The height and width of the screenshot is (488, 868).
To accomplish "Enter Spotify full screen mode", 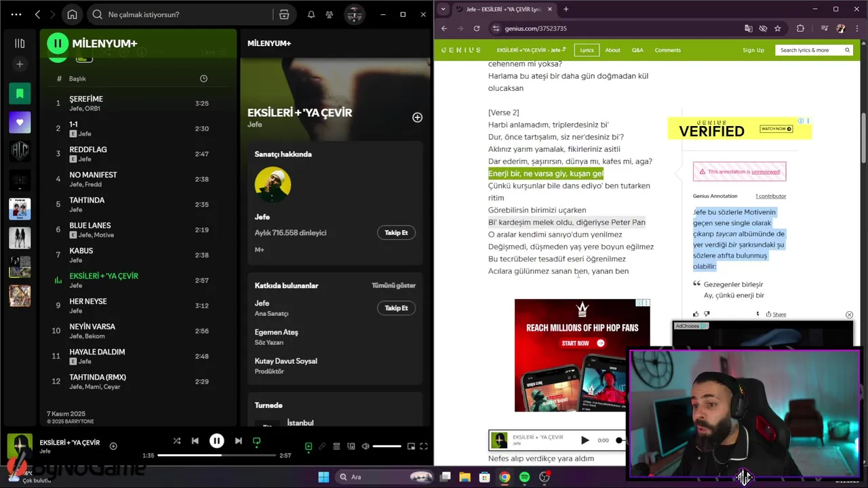I will tap(424, 446).
